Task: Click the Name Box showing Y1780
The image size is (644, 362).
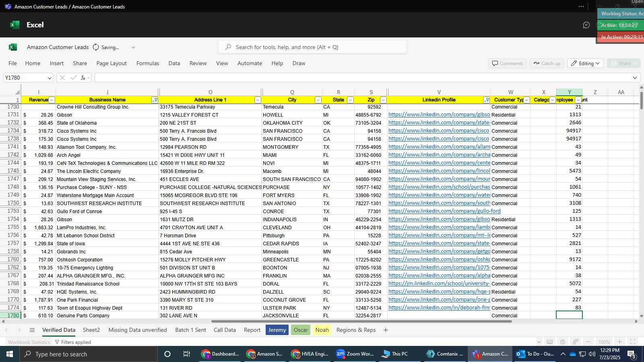Action: point(25,78)
